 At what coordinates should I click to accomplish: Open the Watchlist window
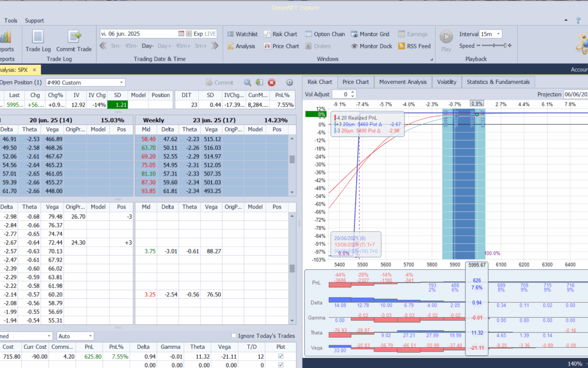[x=242, y=34]
